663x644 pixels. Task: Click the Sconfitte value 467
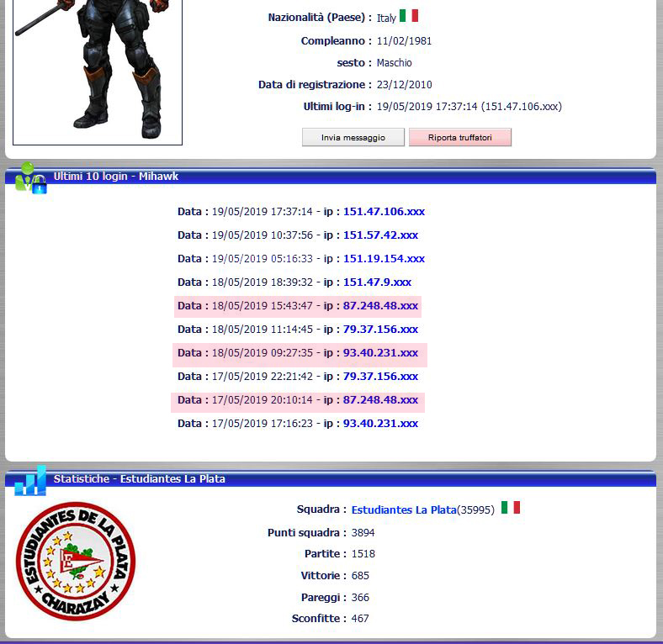(x=360, y=618)
